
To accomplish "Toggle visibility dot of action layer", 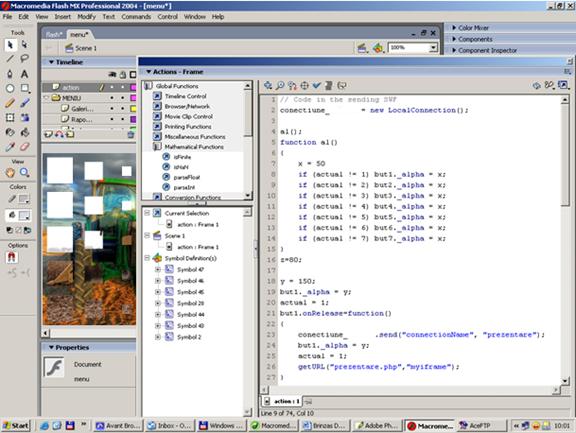I will [x=112, y=87].
